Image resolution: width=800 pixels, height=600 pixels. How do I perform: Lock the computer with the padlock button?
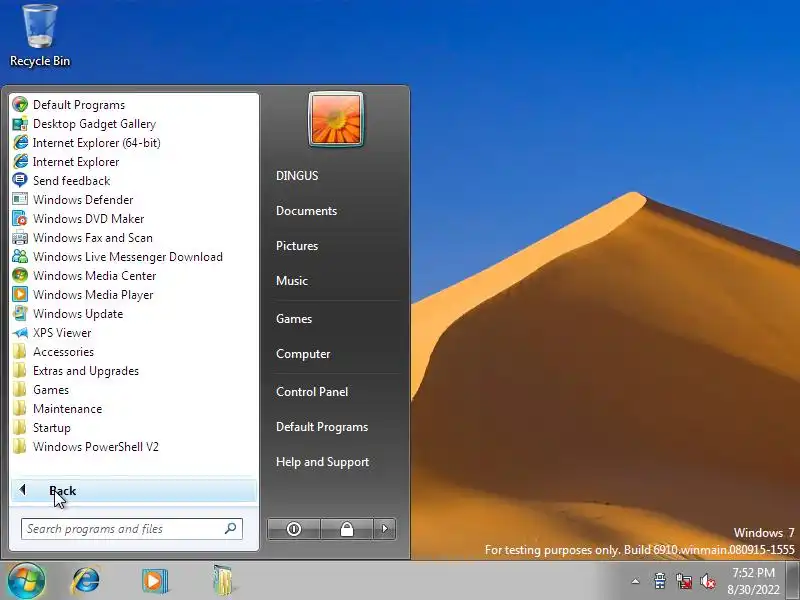tap(347, 529)
